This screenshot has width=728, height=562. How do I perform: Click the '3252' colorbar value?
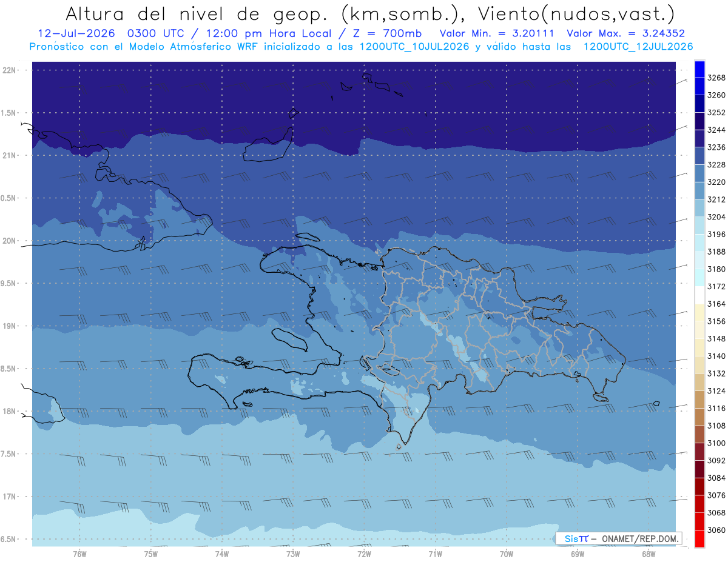[x=716, y=113]
